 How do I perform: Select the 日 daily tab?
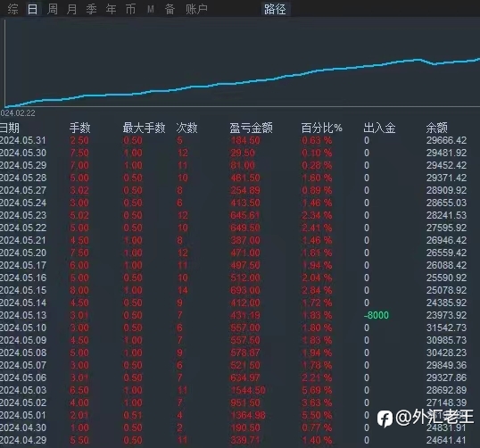point(32,9)
